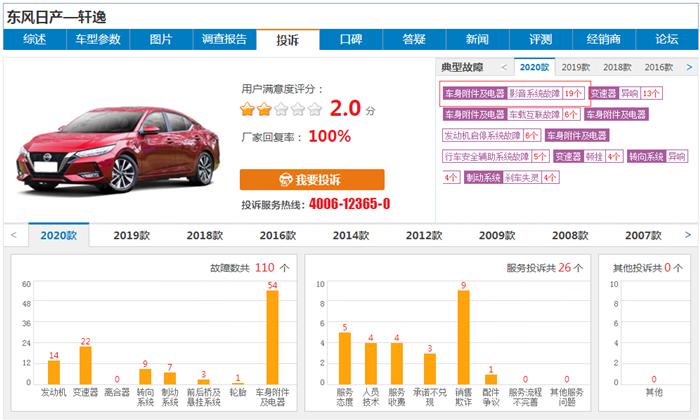This screenshot has height=420, width=700.
Task: Select 2016款 in the 典型故障 panel
Action: click(x=659, y=67)
